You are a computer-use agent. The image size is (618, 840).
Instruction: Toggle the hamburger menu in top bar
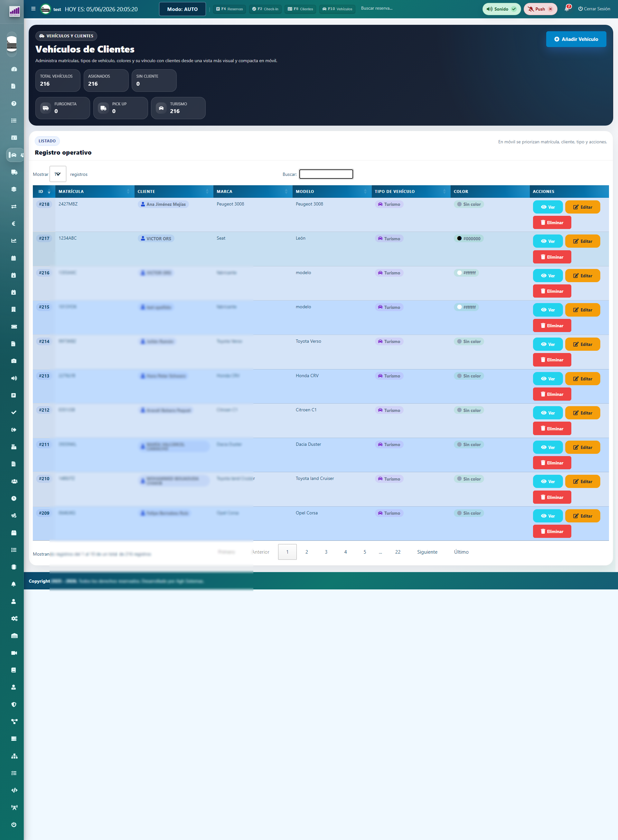pos(33,9)
